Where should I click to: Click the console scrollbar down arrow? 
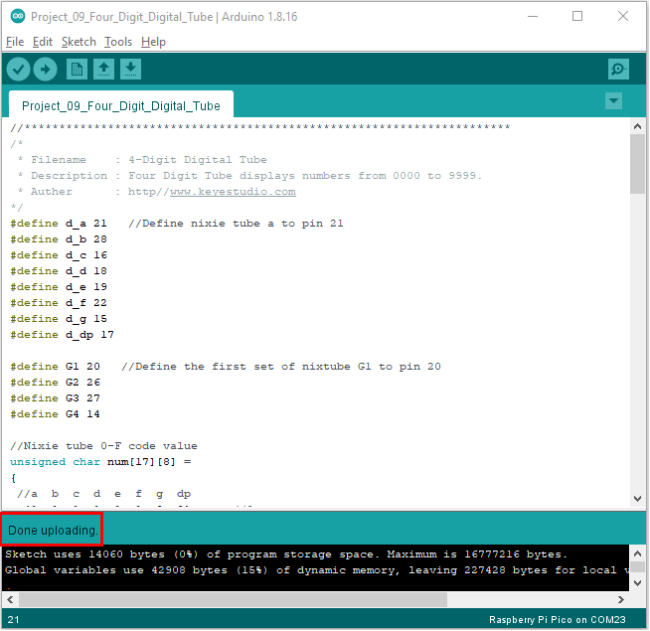(x=638, y=583)
